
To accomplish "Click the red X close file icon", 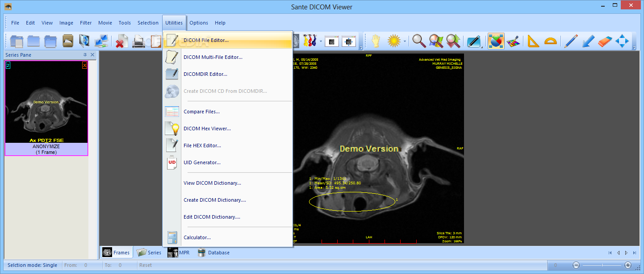I will [x=121, y=41].
